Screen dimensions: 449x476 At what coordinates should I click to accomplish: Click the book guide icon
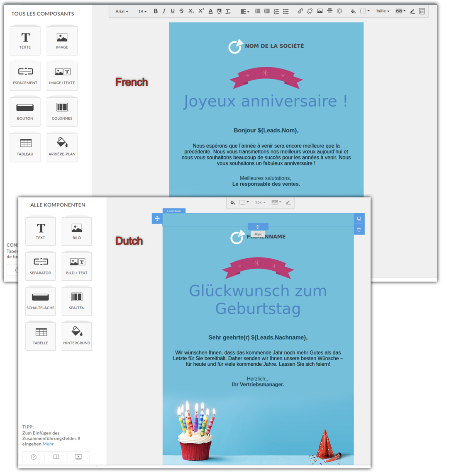coord(56,457)
